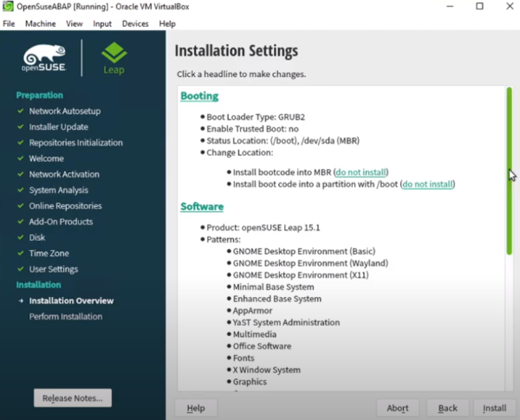520x420 pixels.
Task: Click 'do not install' for MBR bootcode
Action: pyautogui.click(x=361, y=172)
